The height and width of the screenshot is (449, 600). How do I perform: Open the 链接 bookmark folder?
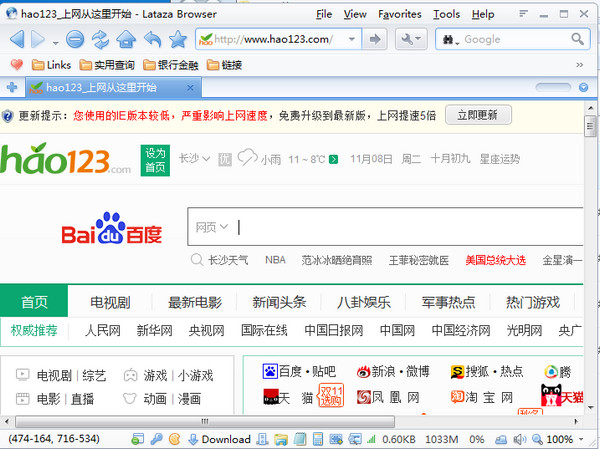tap(224, 65)
